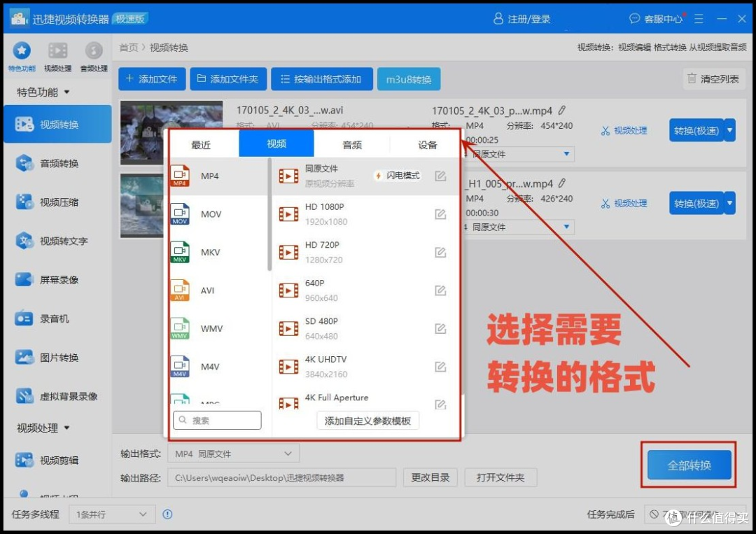Open the 视频处理 film icon tab
The width and height of the screenshot is (756, 534).
click(58, 57)
